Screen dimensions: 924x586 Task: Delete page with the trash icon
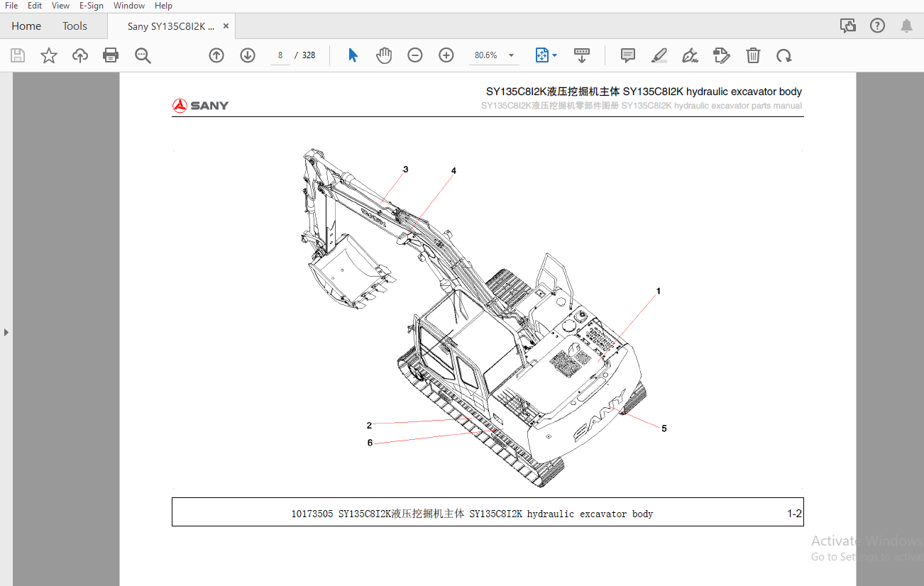(753, 55)
